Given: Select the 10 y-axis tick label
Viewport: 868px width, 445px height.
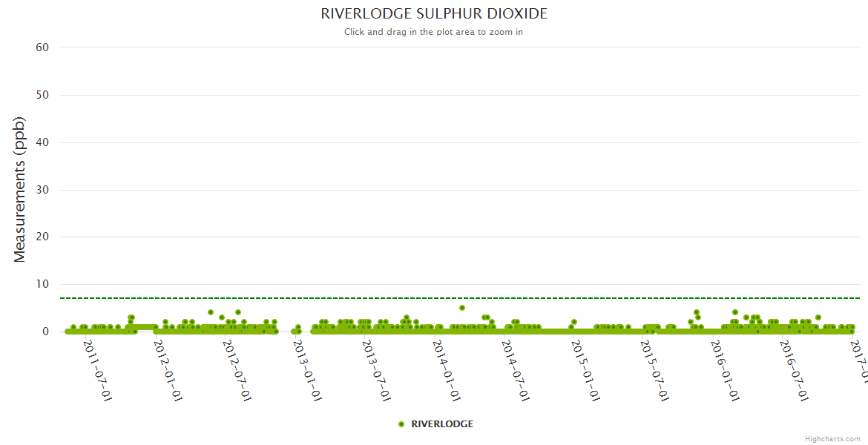Looking at the screenshot, I should (x=42, y=285).
